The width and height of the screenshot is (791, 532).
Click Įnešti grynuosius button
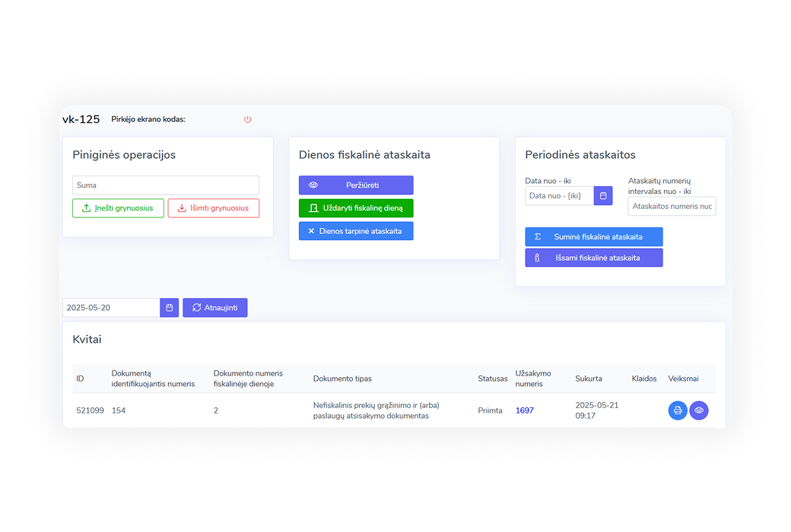[x=118, y=208]
